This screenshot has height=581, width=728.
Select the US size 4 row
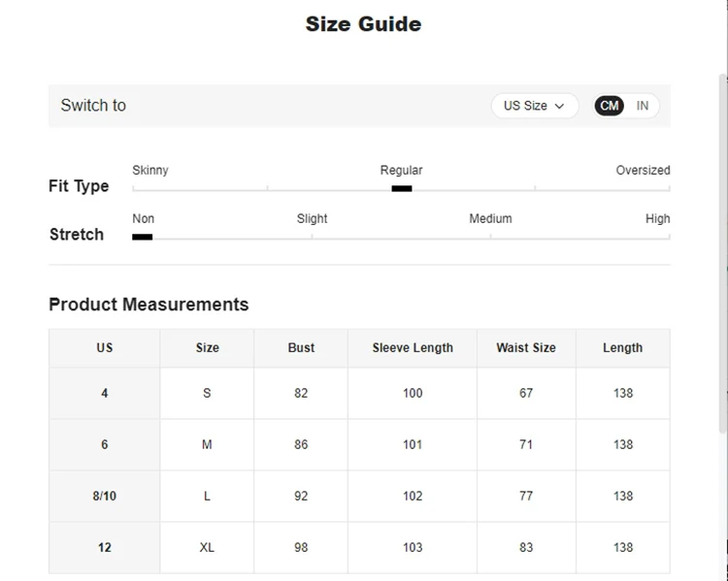coord(105,393)
